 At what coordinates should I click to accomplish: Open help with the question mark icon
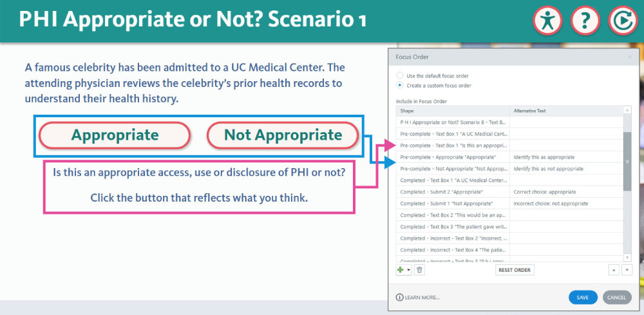coord(585,21)
